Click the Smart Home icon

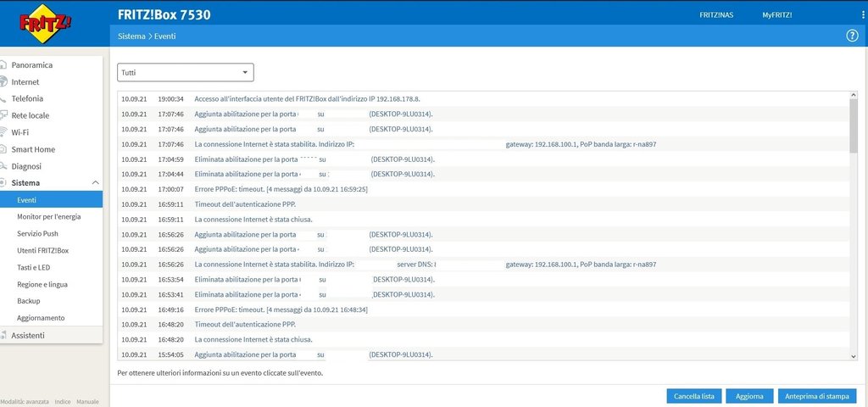tap(3, 149)
